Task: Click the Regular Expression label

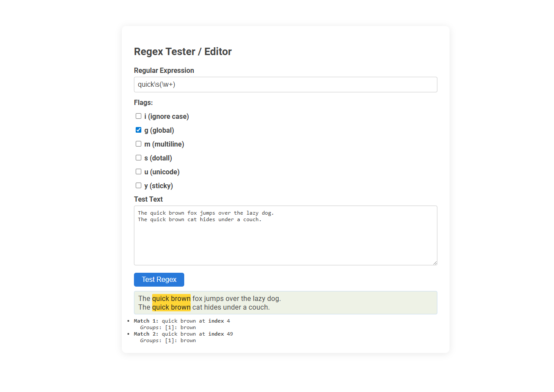Action: [x=164, y=70]
